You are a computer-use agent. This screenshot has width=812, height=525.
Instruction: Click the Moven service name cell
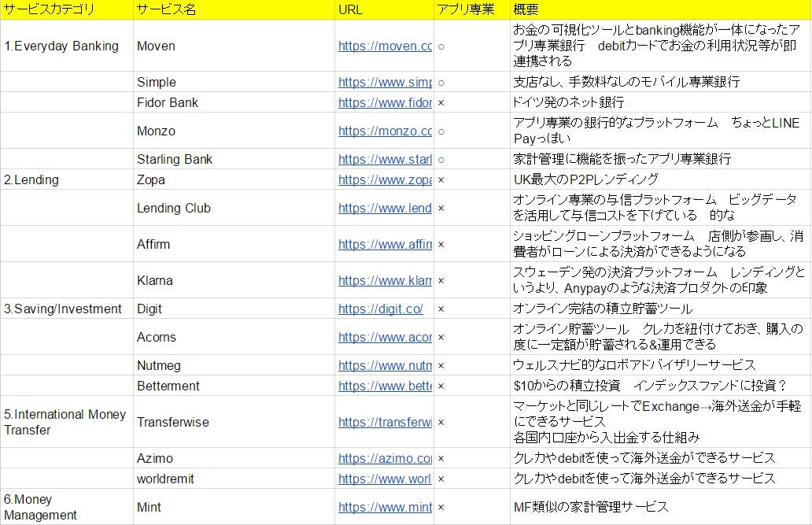click(234, 46)
